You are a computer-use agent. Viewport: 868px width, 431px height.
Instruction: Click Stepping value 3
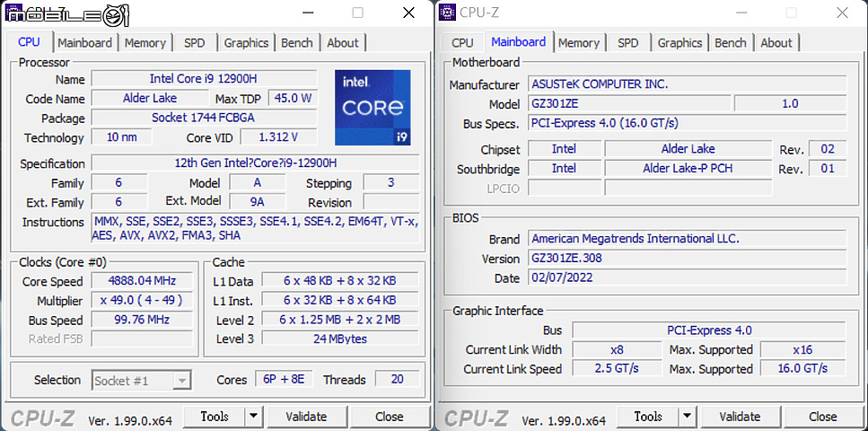[x=390, y=182]
